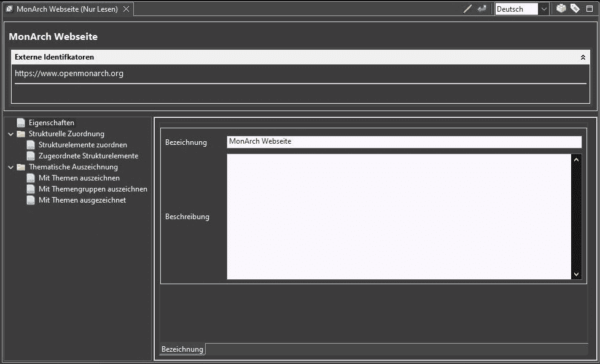The width and height of the screenshot is (600, 364).
Task: Select the MonArch Webseite (Nur Lesen) tab
Action: (68, 9)
